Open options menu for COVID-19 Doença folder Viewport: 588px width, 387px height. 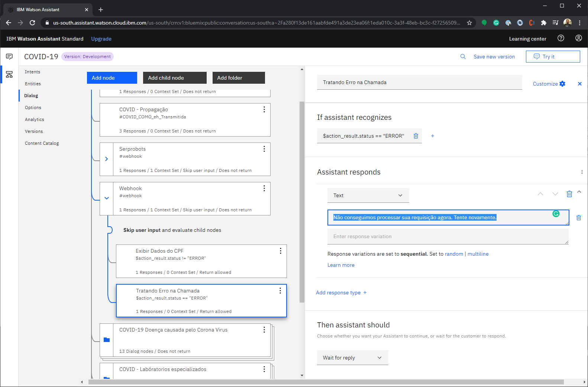pos(264,330)
